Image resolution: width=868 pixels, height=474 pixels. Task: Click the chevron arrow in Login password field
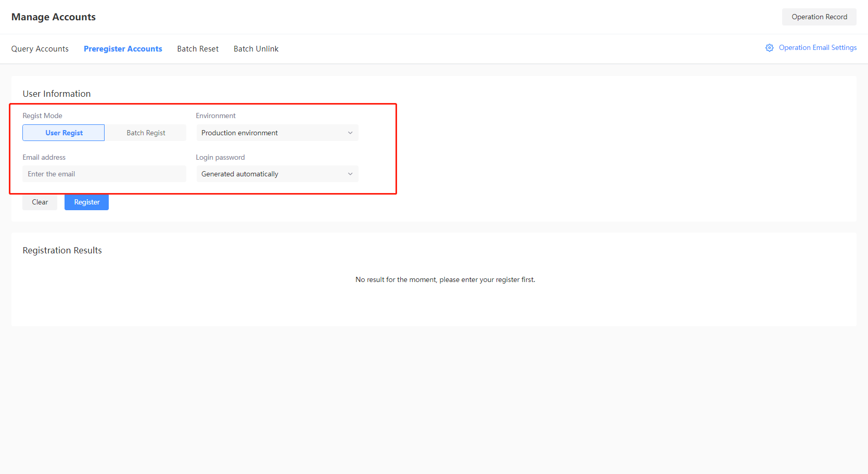tap(350, 174)
